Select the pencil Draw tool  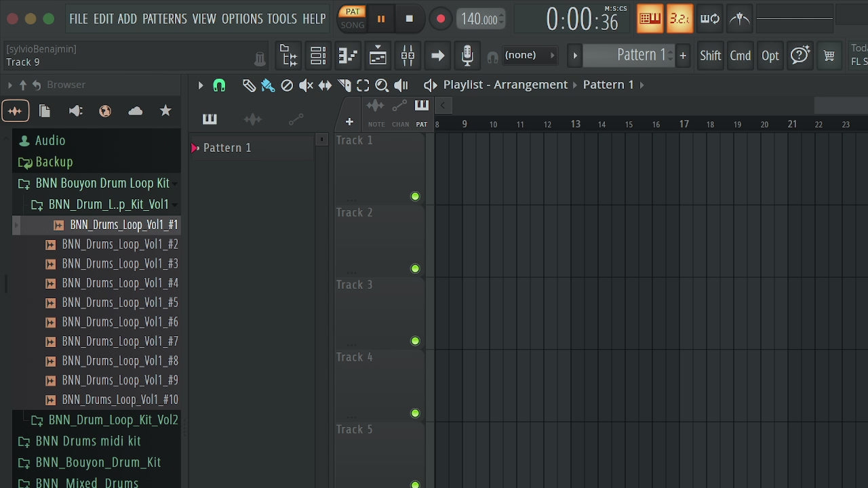pyautogui.click(x=249, y=85)
